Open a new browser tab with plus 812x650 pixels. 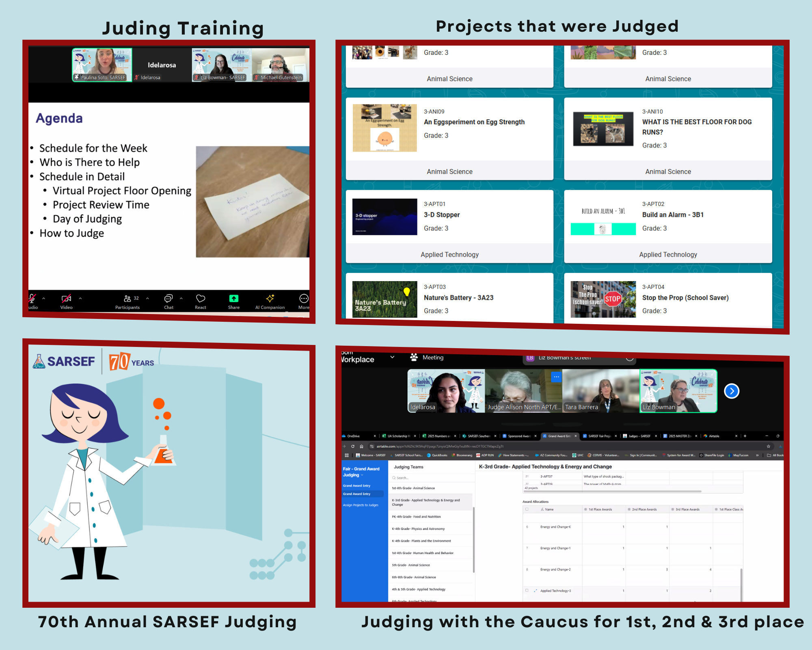point(745,436)
